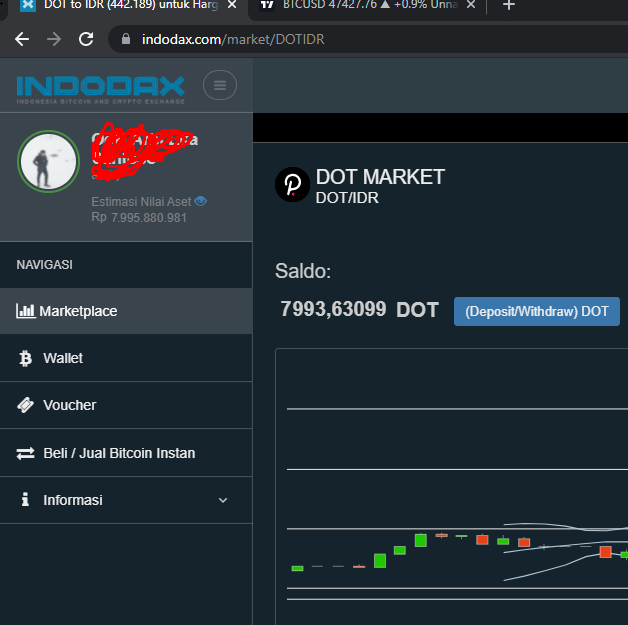Screen dimensions: 628x625
Task: Click the browser back arrow
Action: coord(22,39)
